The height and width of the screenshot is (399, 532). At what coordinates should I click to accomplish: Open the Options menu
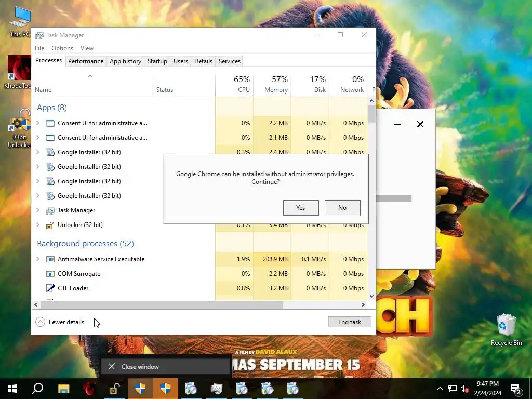62,48
